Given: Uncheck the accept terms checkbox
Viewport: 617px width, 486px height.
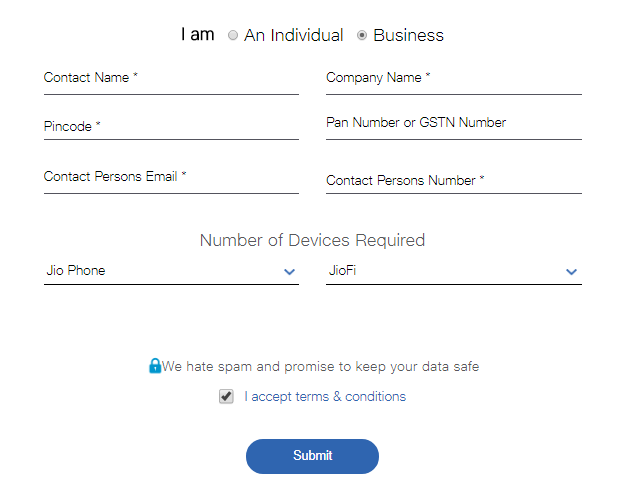Looking at the screenshot, I should click(226, 396).
